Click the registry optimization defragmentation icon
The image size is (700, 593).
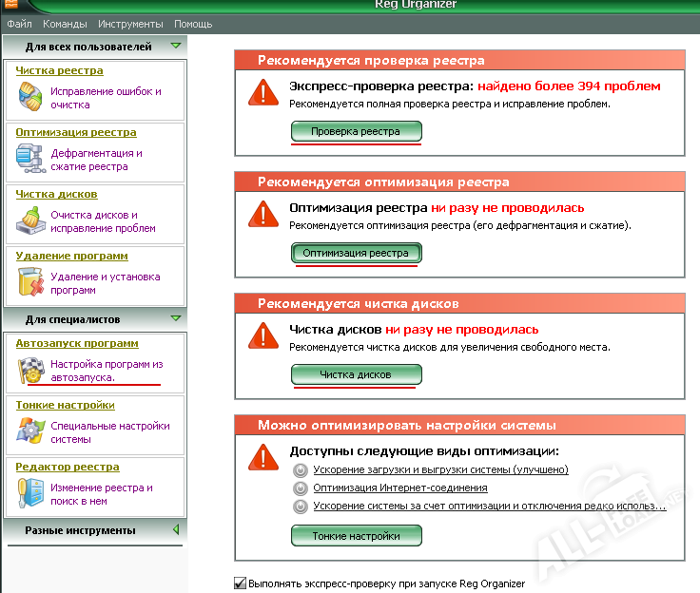click(30, 159)
